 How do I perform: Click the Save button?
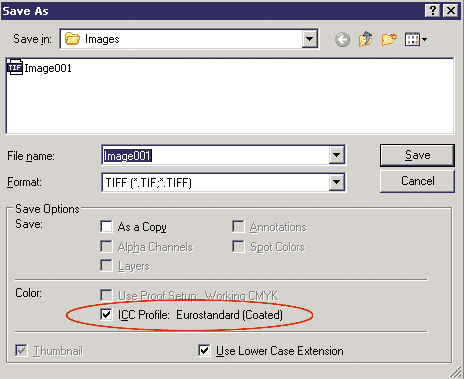417,155
